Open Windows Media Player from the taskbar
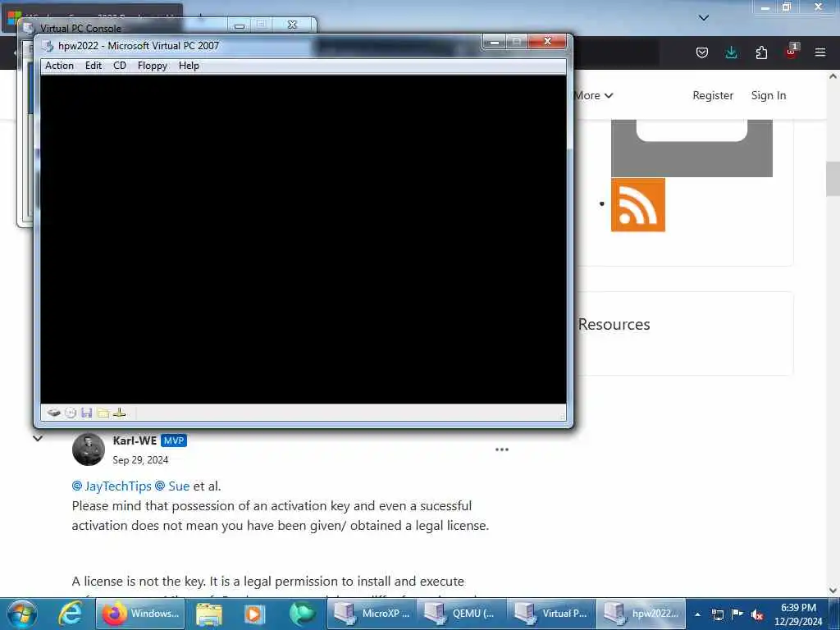Image resolution: width=840 pixels, height=630 pixels. click(x=254, y=614)
